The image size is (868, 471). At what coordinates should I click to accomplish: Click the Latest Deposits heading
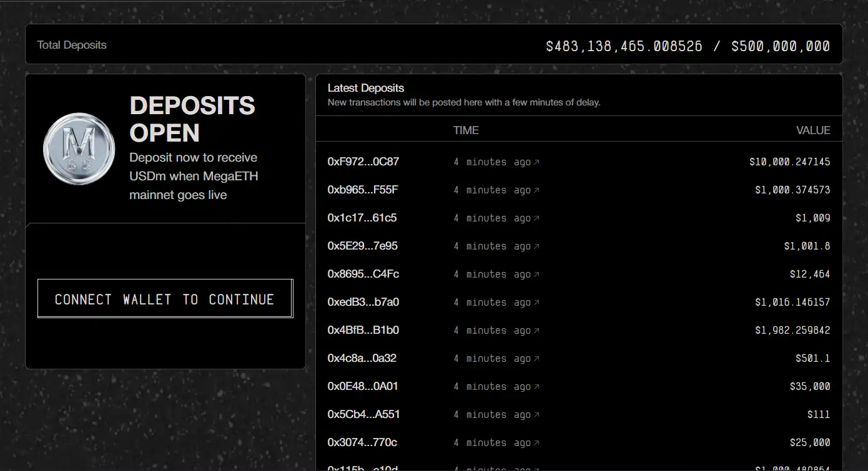tap(366, 88)
